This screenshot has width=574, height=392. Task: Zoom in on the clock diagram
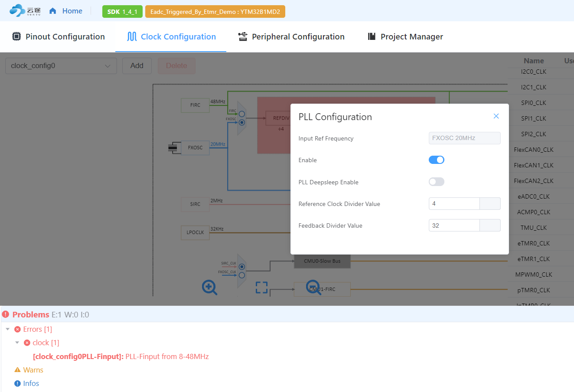[x=209, y=287]
